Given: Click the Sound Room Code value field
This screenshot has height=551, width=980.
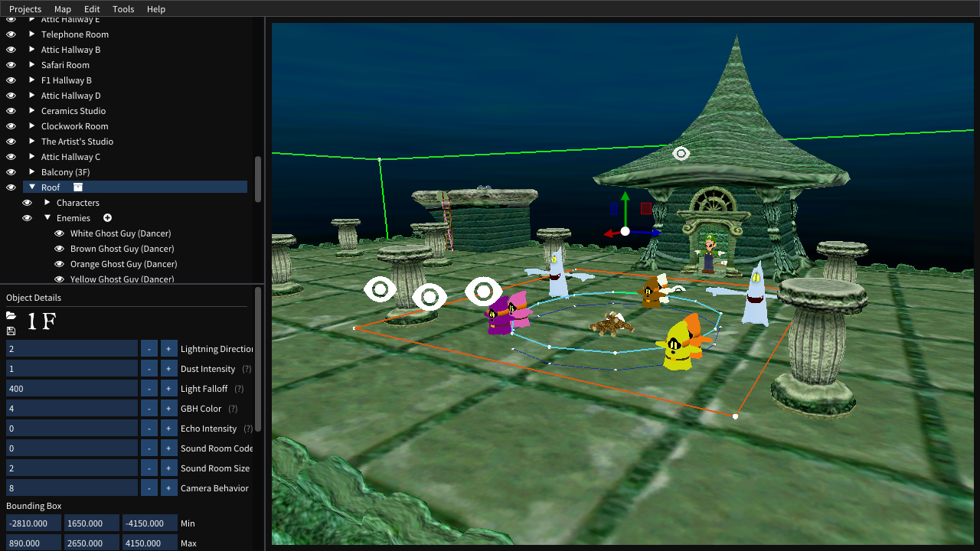Looking at the screenshot, I should tap(72, 448).
